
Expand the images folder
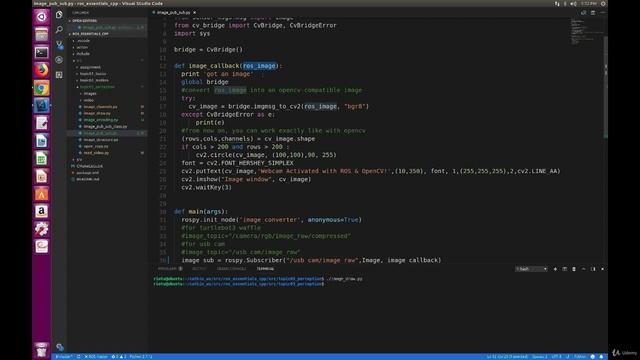tap(90, 93)
